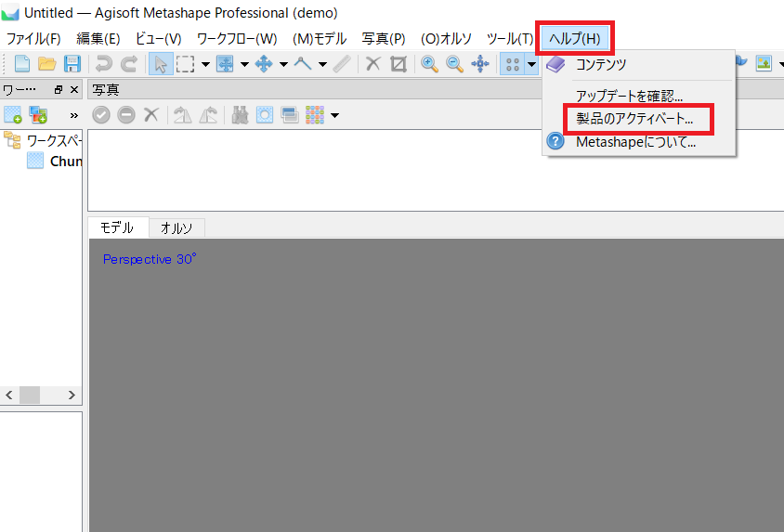Redo the last action

[x=129, y=64]
